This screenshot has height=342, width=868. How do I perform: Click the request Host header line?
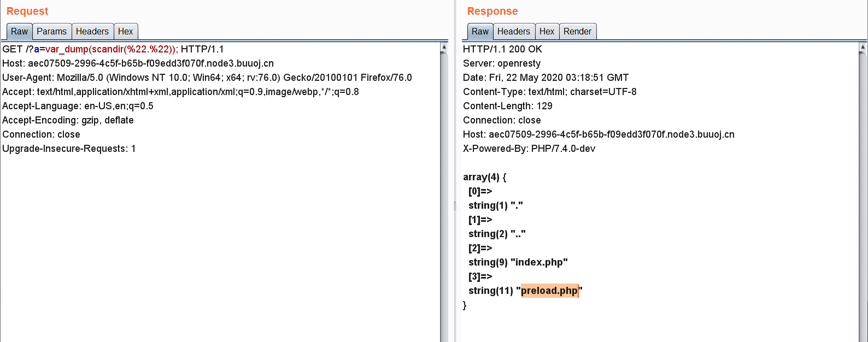(x=138, y=63)
